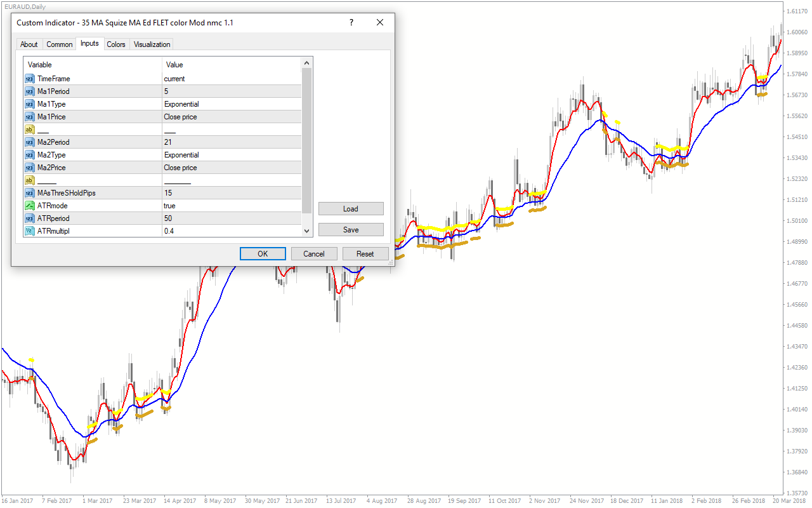
Task: Switch to the Common tab
Action: point(60,44)
